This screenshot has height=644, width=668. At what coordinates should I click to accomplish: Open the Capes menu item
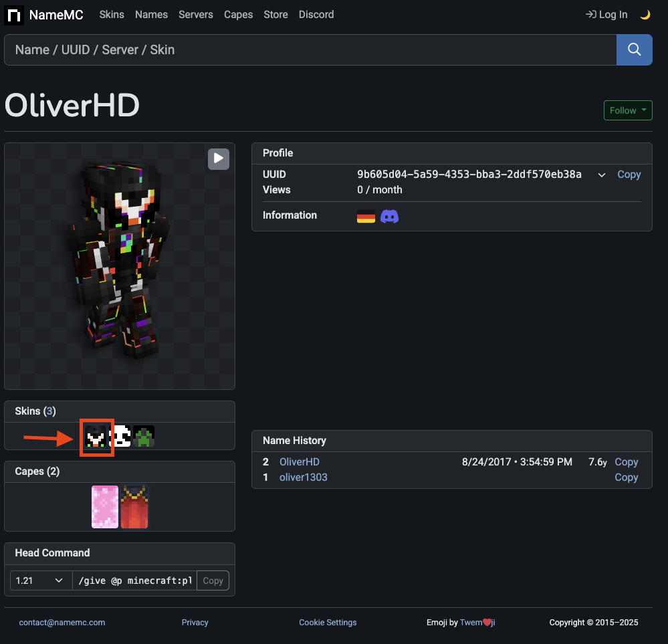point(238,15)
